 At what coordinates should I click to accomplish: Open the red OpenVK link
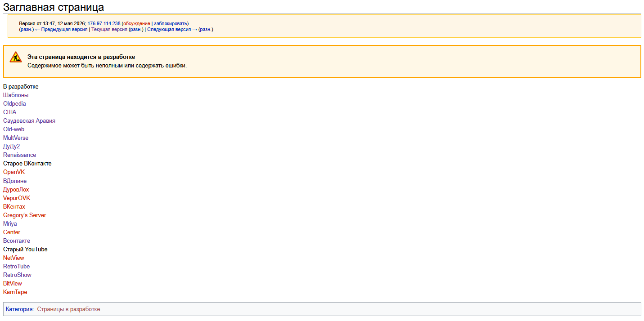(x=14, y=172)
